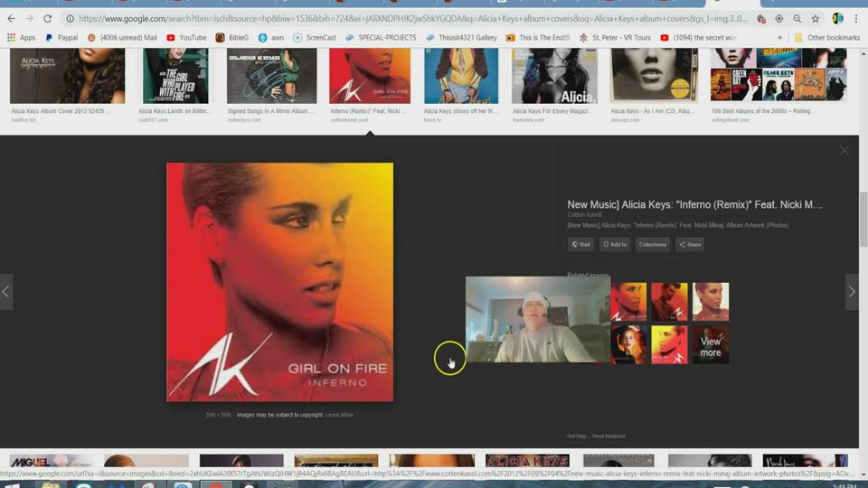Click the browser back arrow
This screenshot has height=488, width=868.
[x=11, y=19]
